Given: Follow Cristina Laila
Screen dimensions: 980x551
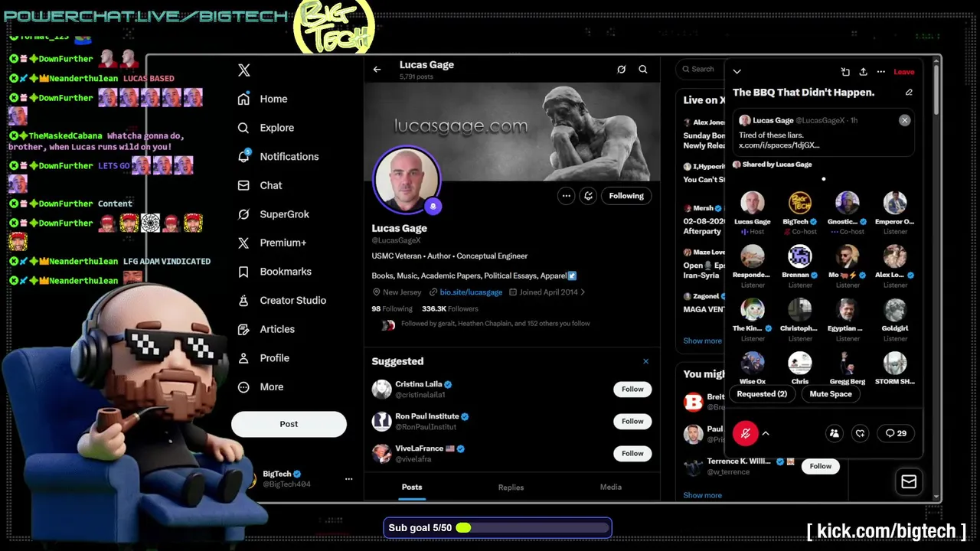Looking at the screenshot, I should (632, 390).
